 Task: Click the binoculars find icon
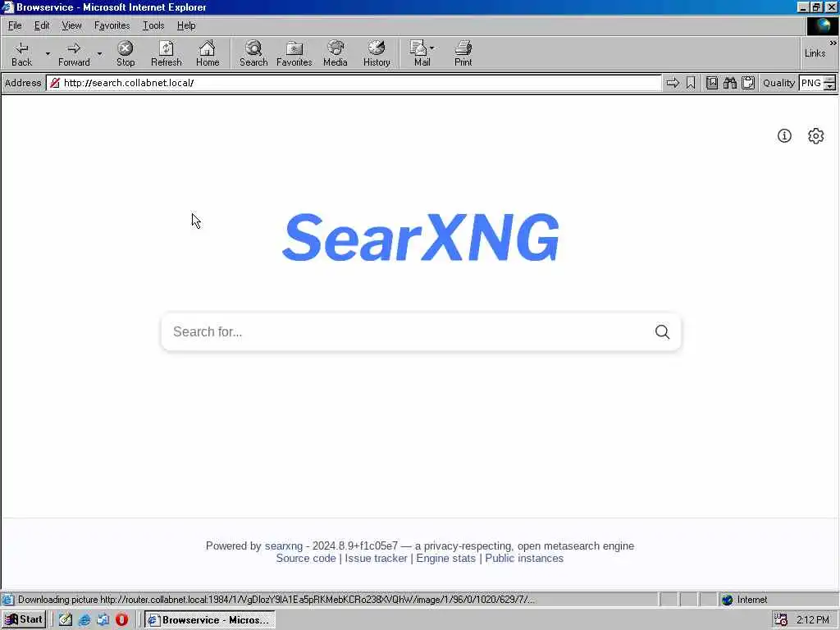click(x=729, y=83)
